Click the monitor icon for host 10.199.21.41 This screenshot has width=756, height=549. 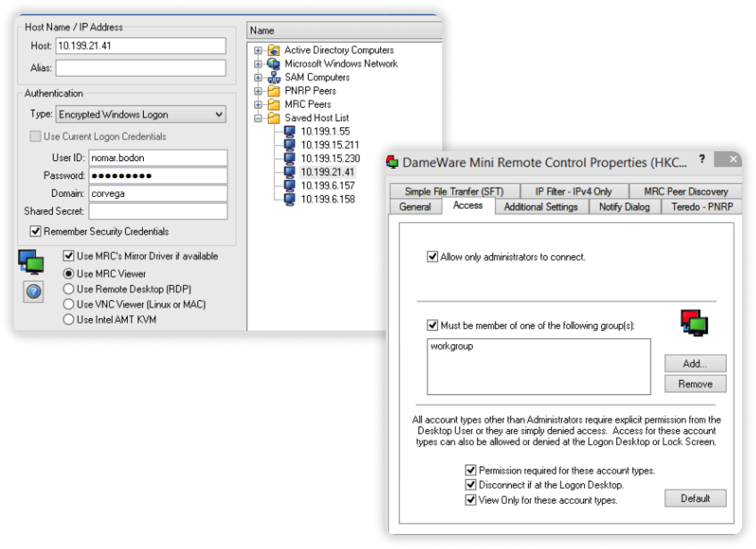coord(290,172)
